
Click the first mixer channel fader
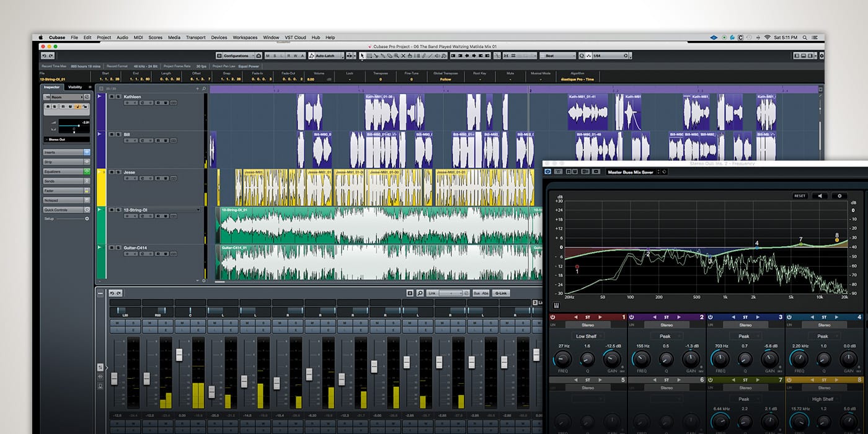click(x=114, y=378)
